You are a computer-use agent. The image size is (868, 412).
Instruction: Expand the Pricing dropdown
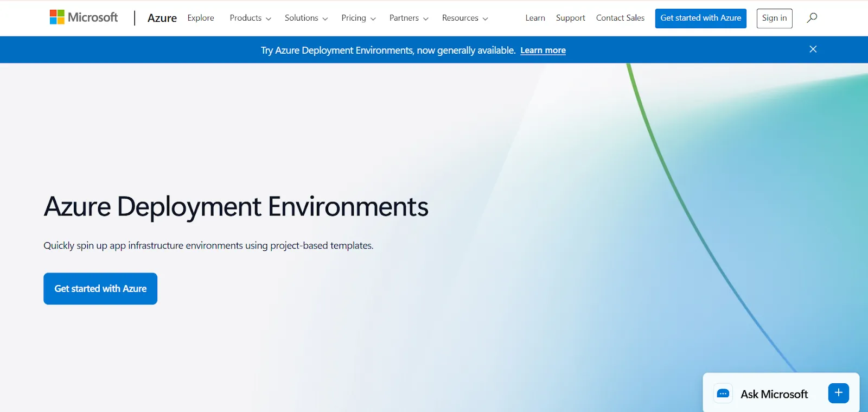tap(358, 18)
